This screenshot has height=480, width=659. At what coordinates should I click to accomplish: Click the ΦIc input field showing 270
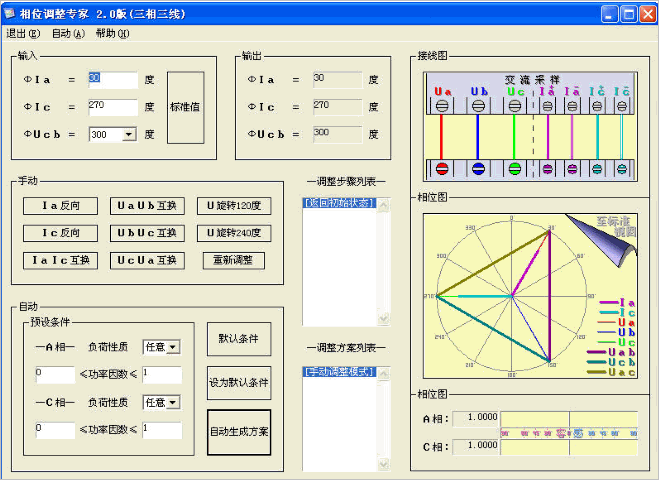click(x=113, y=107)
